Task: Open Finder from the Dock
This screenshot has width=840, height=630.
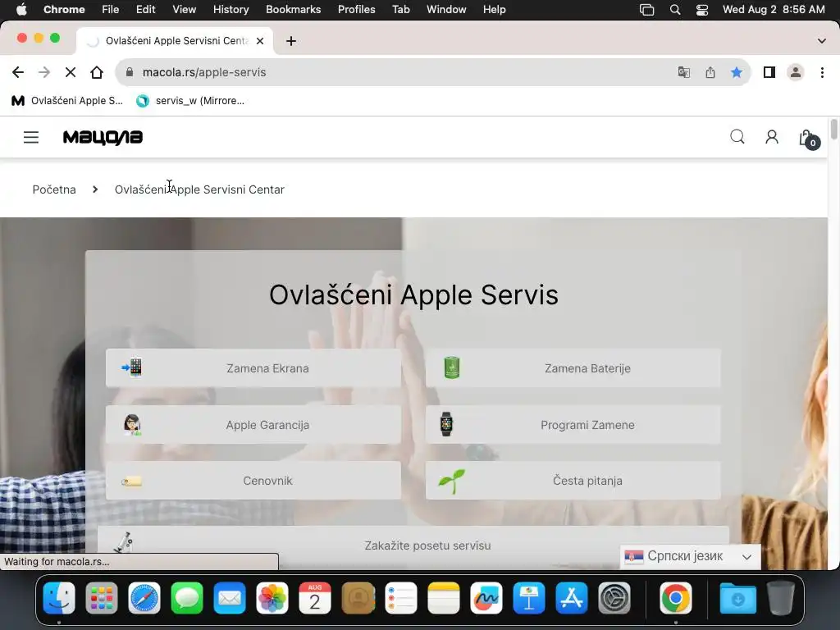Action: (59, 598)
